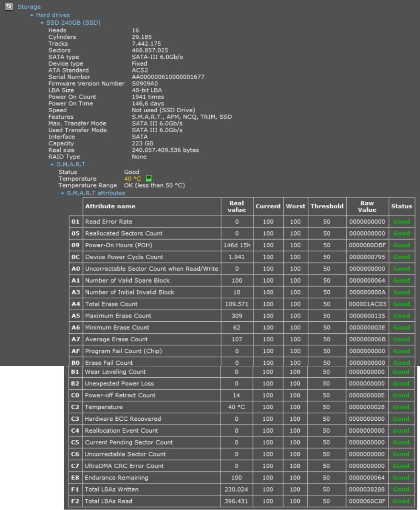Click the Wear Leveling Count attribute
420x510 pixels.
tap(115, 371)
